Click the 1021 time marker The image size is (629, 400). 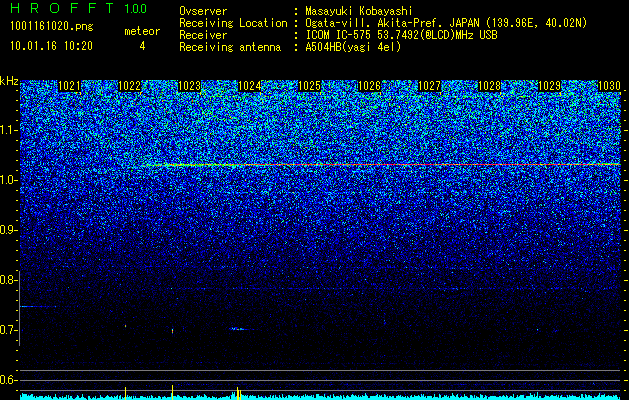tap(69, 86)
